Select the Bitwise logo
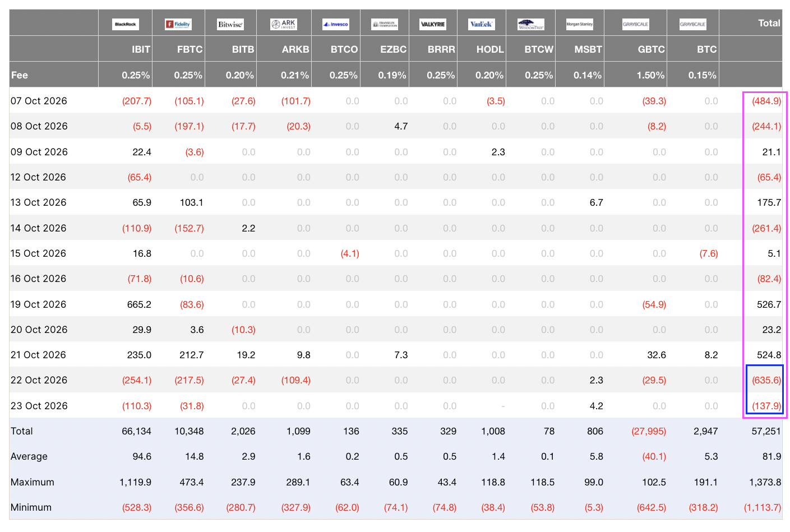Viewport: 790px width, 532px height. click(x=230, y=24)
